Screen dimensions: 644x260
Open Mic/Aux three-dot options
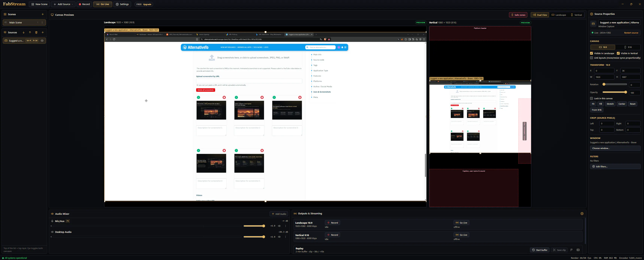286,226
